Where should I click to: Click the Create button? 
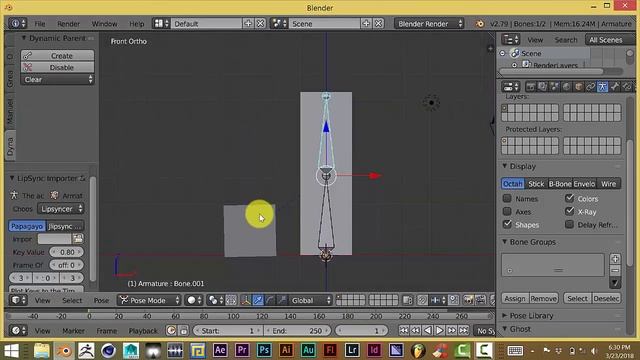57,56
